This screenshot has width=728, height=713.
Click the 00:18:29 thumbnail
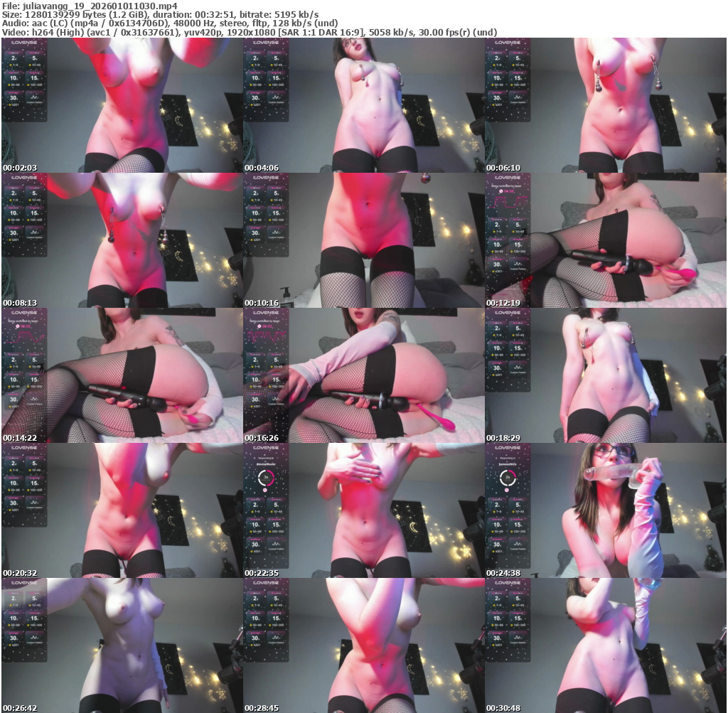click(605, 375)
